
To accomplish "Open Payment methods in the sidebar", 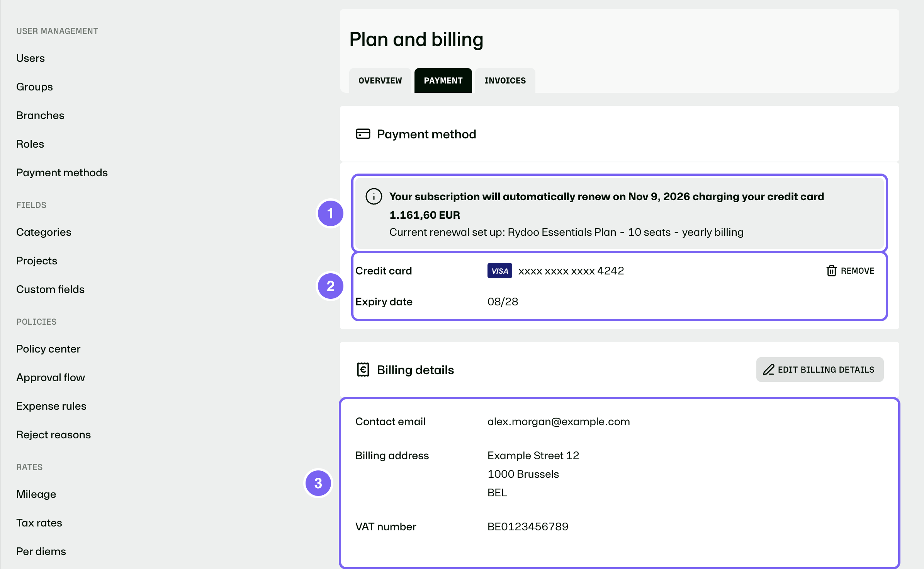I will tap(62, 172).
